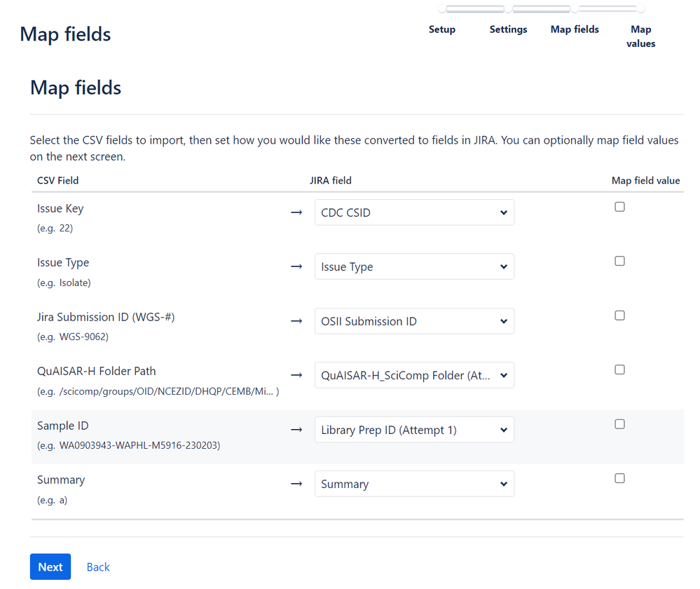700x589 pixels.
Task: Open the Library Prep ID (Attempt 1) dropdown
Action: coord(413,429)
